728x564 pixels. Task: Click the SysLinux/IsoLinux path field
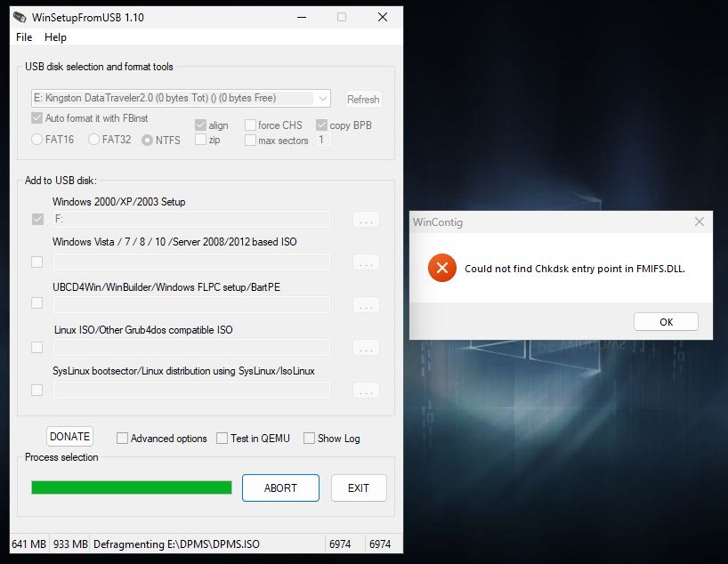pos(191,390)
